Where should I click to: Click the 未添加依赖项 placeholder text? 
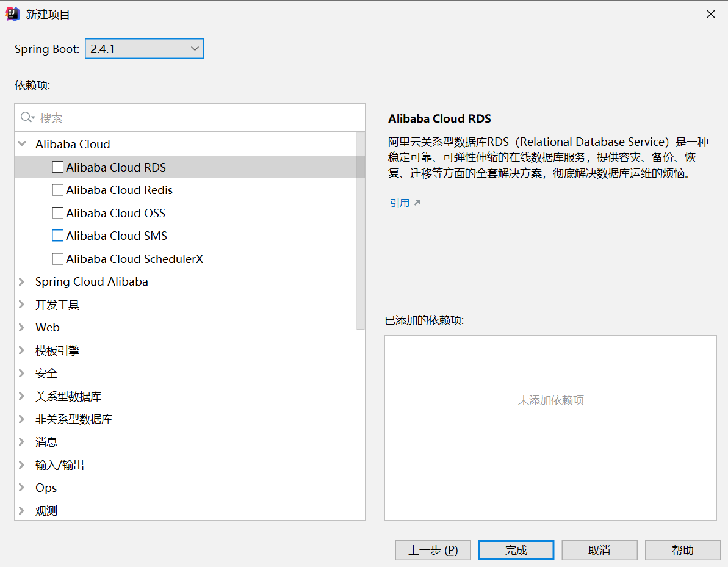[x=550, y=400]
